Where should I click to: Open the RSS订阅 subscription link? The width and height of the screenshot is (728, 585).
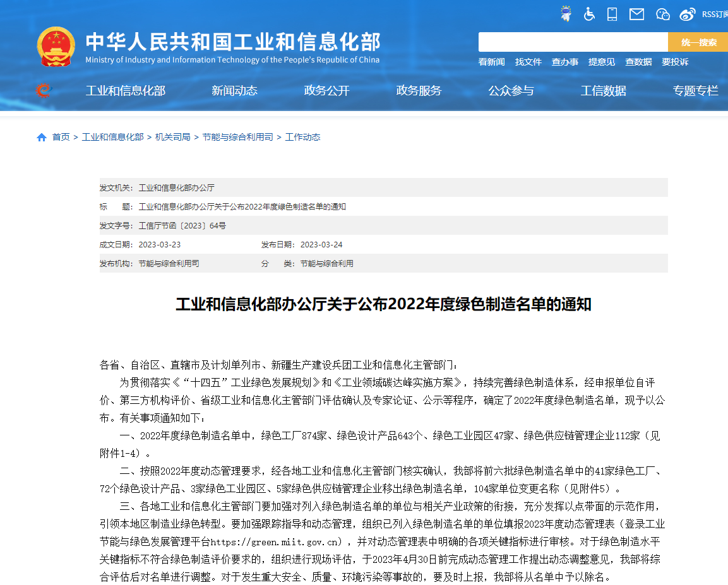pos(714,13)
